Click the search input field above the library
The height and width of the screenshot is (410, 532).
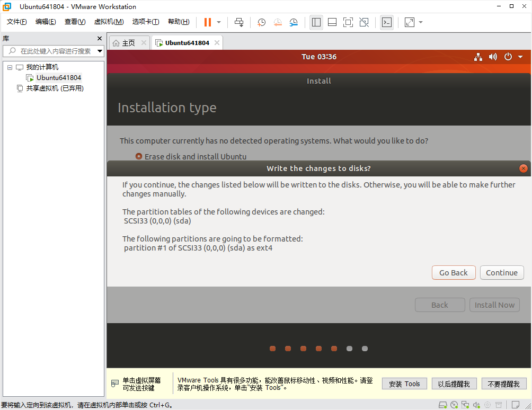point(53,51)
